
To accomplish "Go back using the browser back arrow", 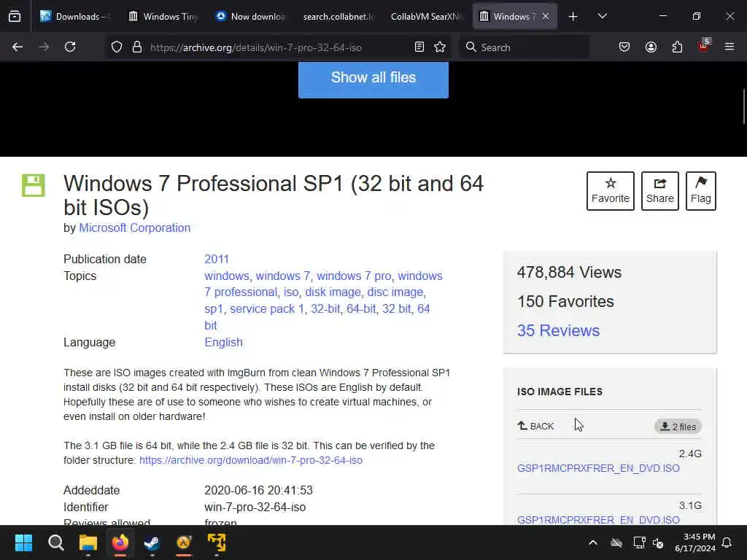I will coord(18,47).
